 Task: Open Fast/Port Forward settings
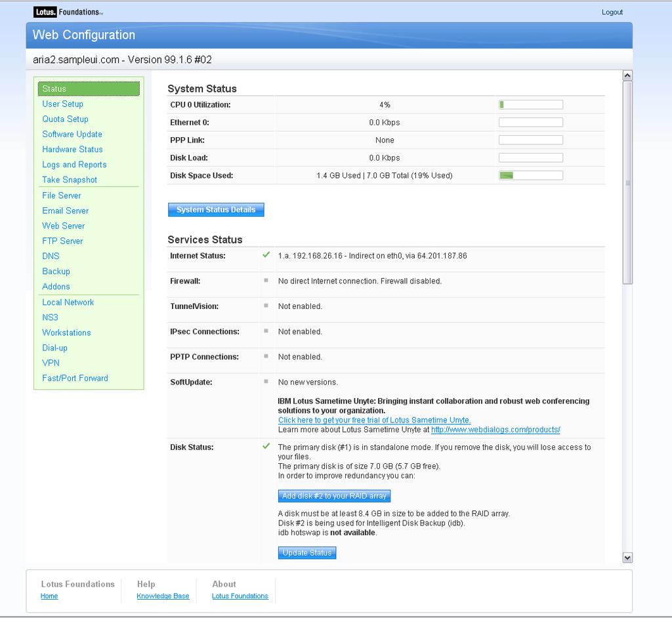click(x=75, y=378)
